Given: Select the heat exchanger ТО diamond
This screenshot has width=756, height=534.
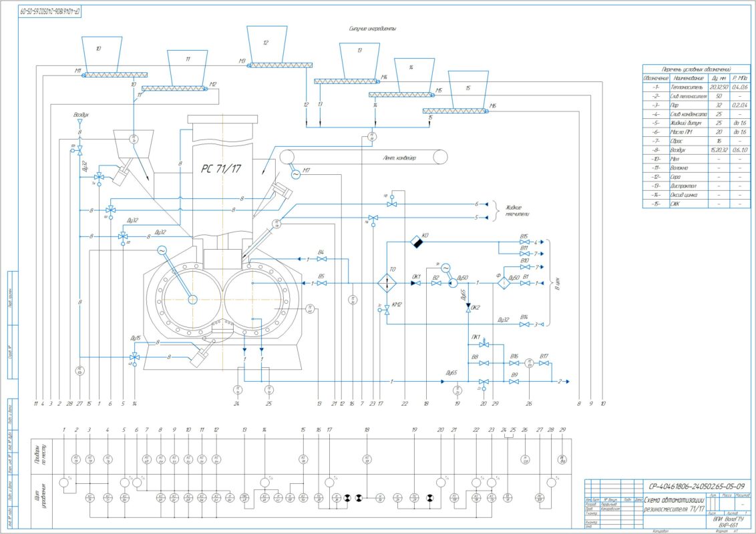Looking at the screenshot, I should pos(387,283).
